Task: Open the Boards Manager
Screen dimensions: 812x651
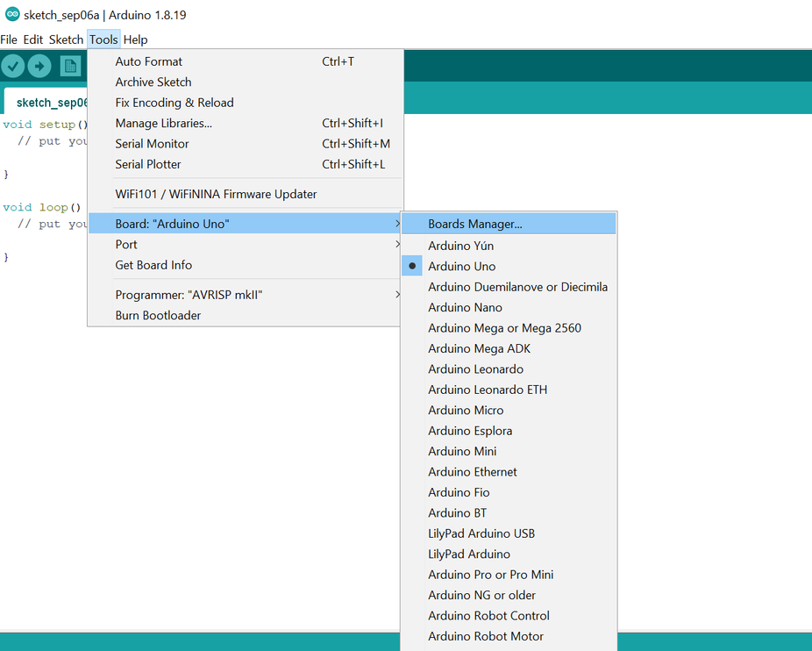Action: 474,224
